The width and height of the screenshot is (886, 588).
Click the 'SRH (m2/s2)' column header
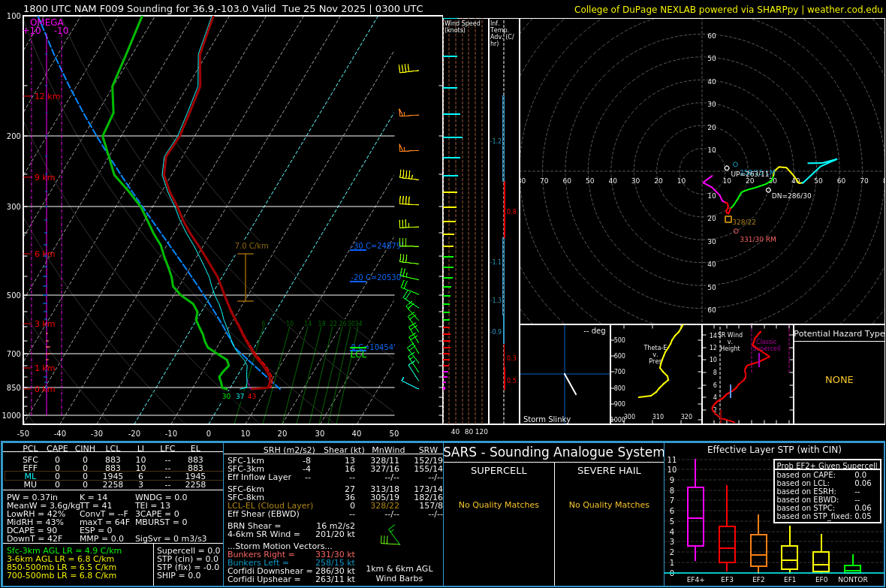(x=289, y=450)
